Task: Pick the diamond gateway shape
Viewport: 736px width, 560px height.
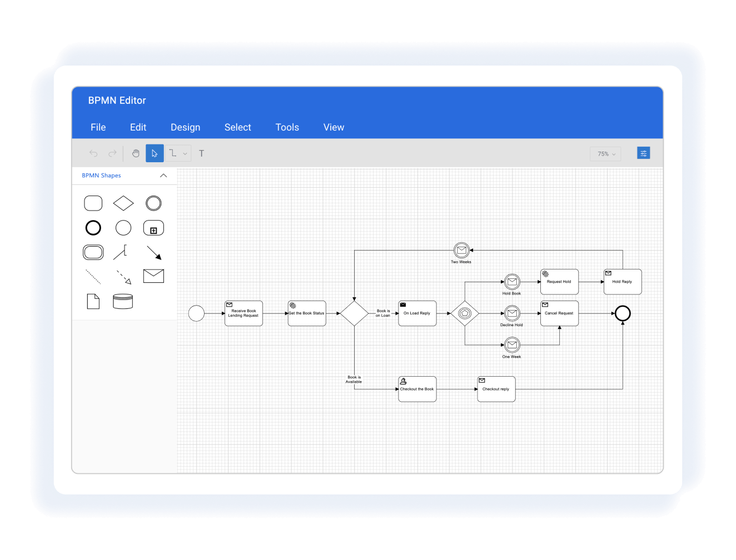Action: pos(123,203)
